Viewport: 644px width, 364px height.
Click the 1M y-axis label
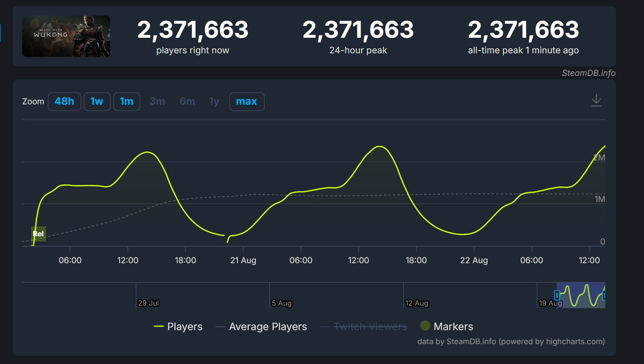coord(600,199)
